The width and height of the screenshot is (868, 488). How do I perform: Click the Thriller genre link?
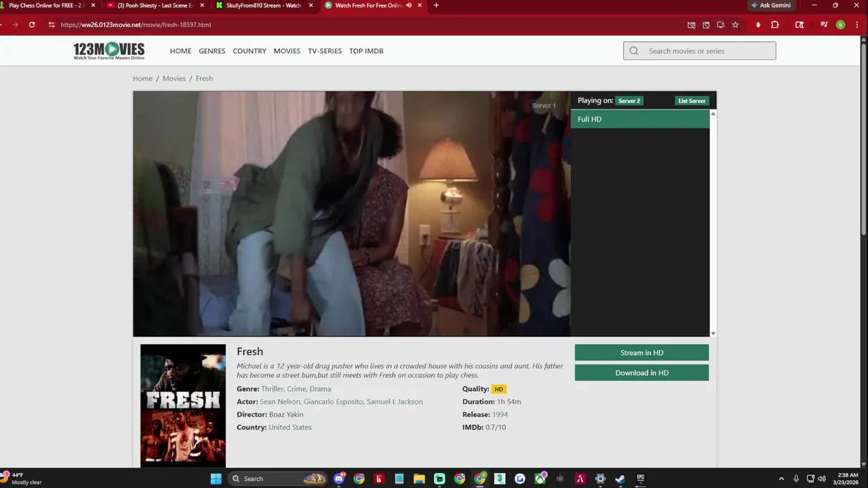tap(272, 389)
